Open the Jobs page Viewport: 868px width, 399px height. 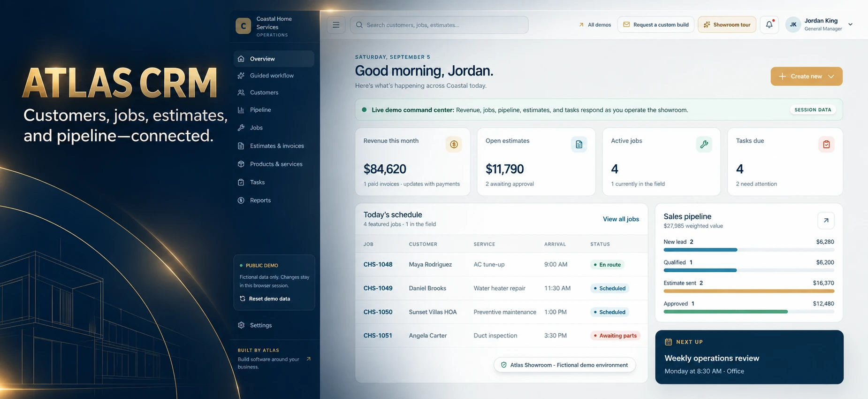(274, 128)
